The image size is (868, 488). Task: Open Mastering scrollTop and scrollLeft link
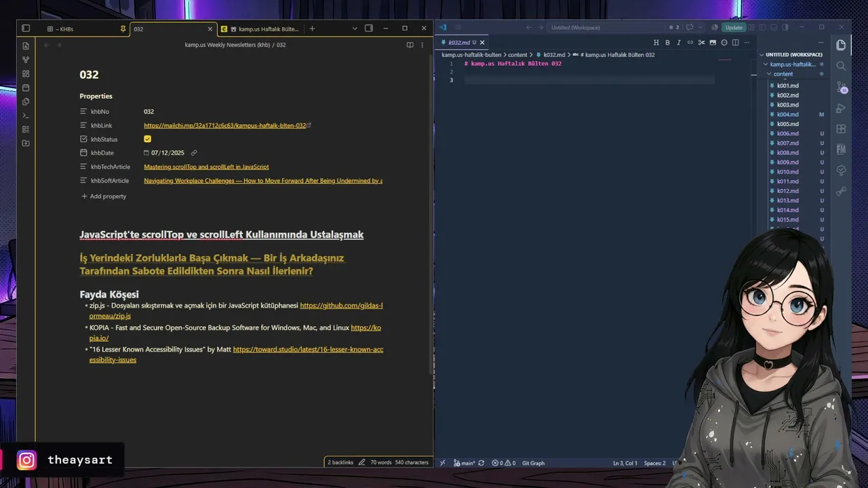[206, 167]
